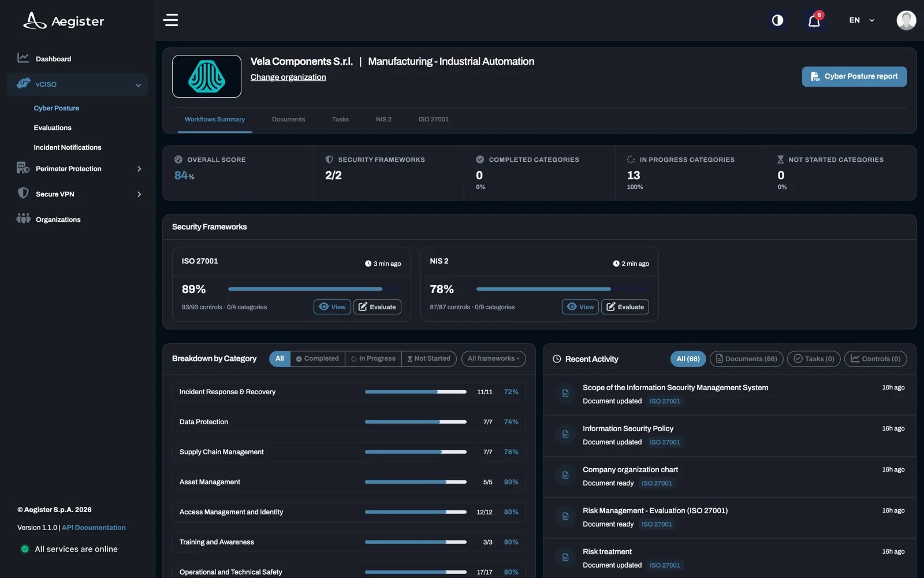The image size is (924, 578).
Task: Go to Cyber Posture page
Action: pos(57,108)
